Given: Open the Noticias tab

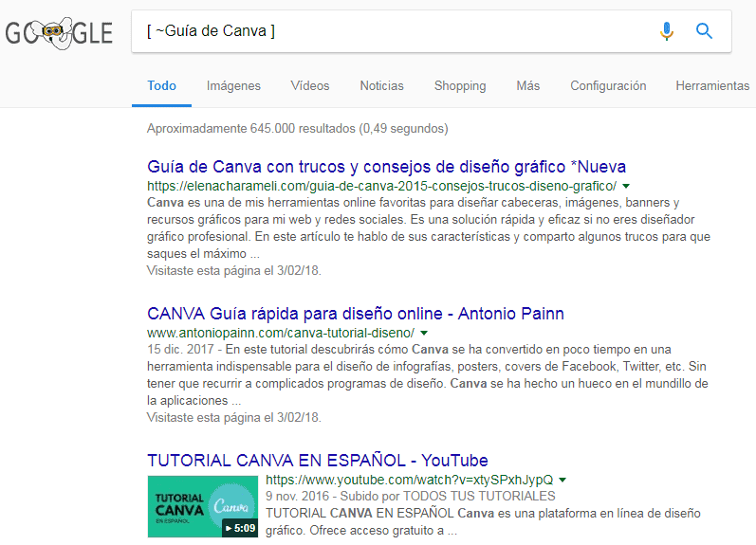Looking at the screenshot, I should coord(382,85).
